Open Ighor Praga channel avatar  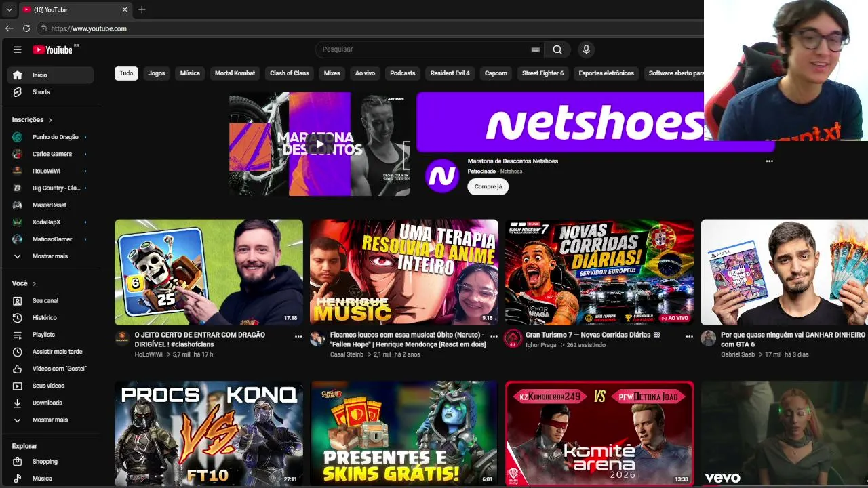coord(513,338)
